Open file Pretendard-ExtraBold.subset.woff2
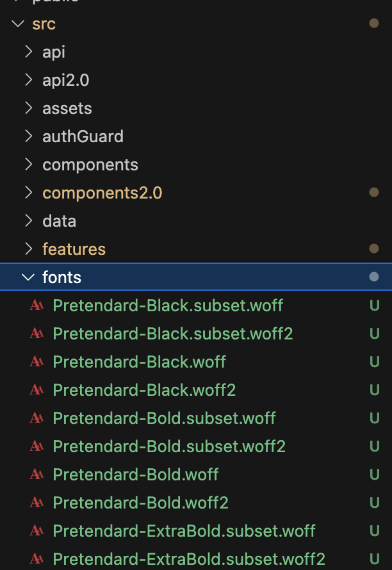Screen dimensions: 392x570 pos(189,559)
